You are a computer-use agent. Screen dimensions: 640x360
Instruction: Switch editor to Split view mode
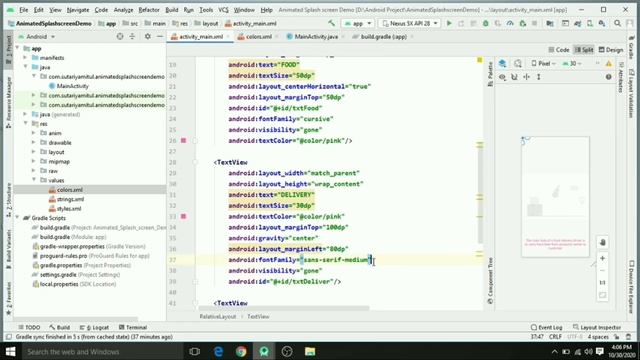coord(584,50)
